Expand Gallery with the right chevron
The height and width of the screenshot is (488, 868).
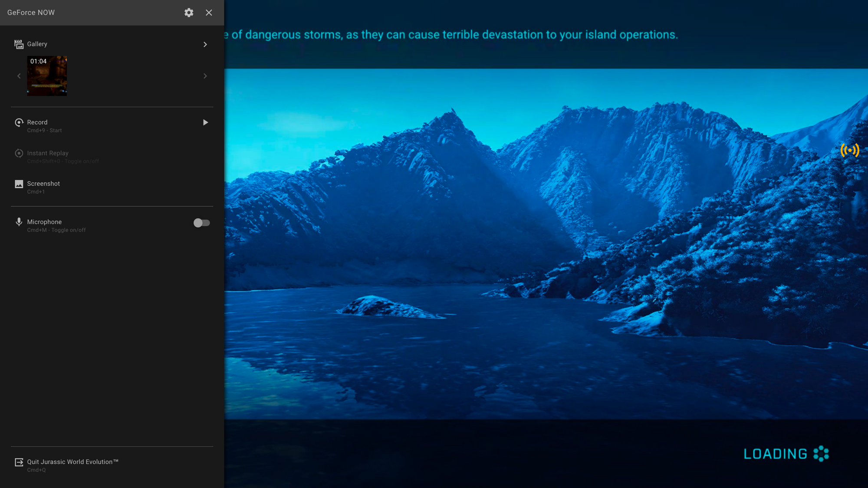pyautogui.click(x=205, y=44)
